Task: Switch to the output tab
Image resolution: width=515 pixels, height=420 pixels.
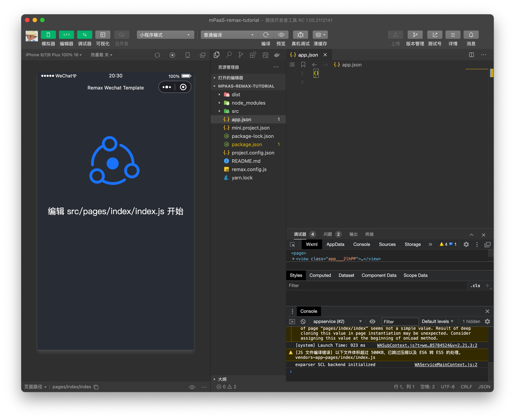Action: pyautogui.click(x=353, y=234)
